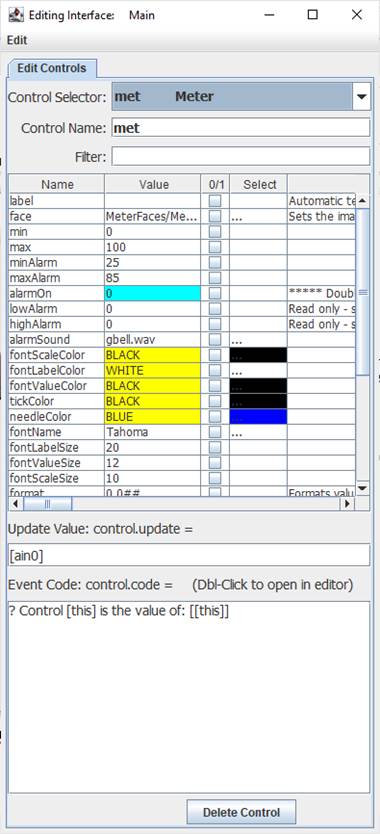Toggle the checkbox in the lowAlarm row
This screenshot has width=380, height=834.
click(x=215, y=309)
